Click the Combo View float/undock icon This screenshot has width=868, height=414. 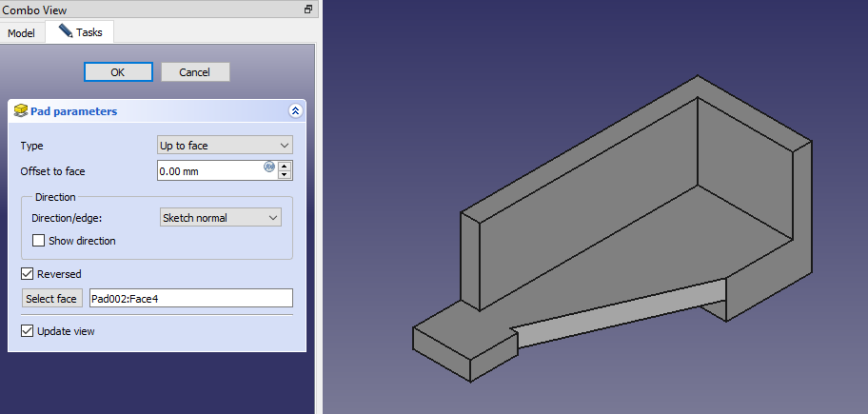[x=308, y=9]
